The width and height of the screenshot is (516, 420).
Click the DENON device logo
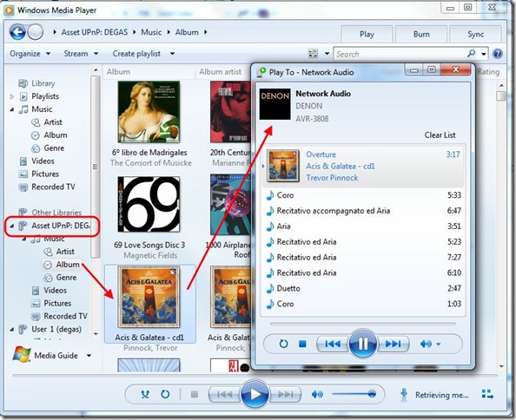pos(275,104)
